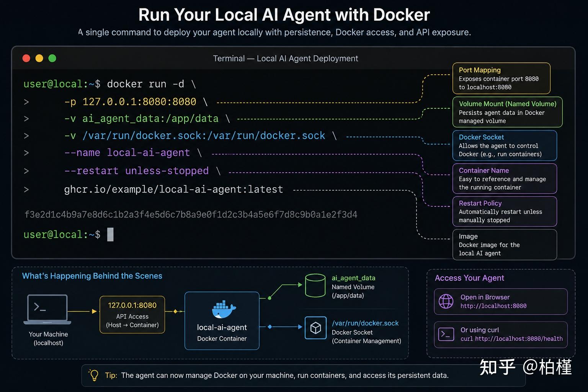Click the terminal cursor block after last prompt
Screen dimensions: 588x392
click(x=110, y=234)
